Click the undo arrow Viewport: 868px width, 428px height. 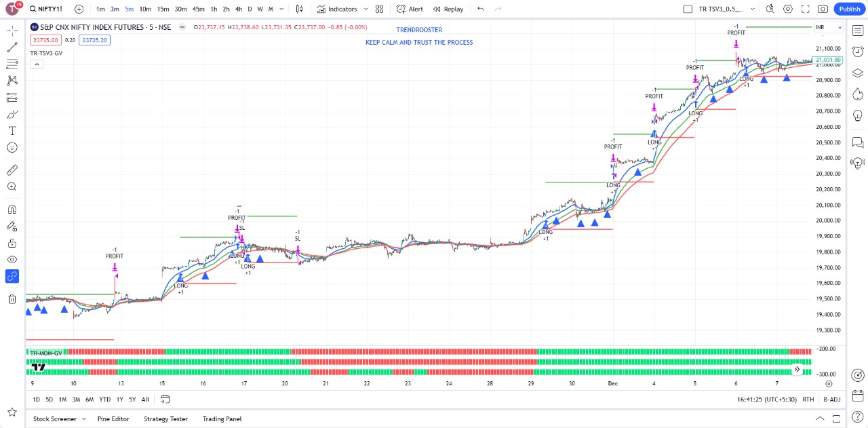click(x=481, y=9)
